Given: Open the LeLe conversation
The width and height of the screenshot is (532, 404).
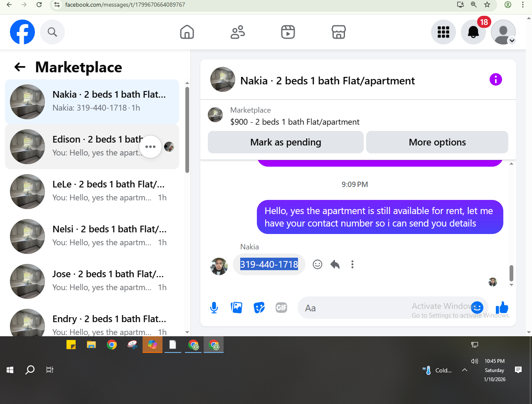Looking at the screenshot, I should click(92, 192).
